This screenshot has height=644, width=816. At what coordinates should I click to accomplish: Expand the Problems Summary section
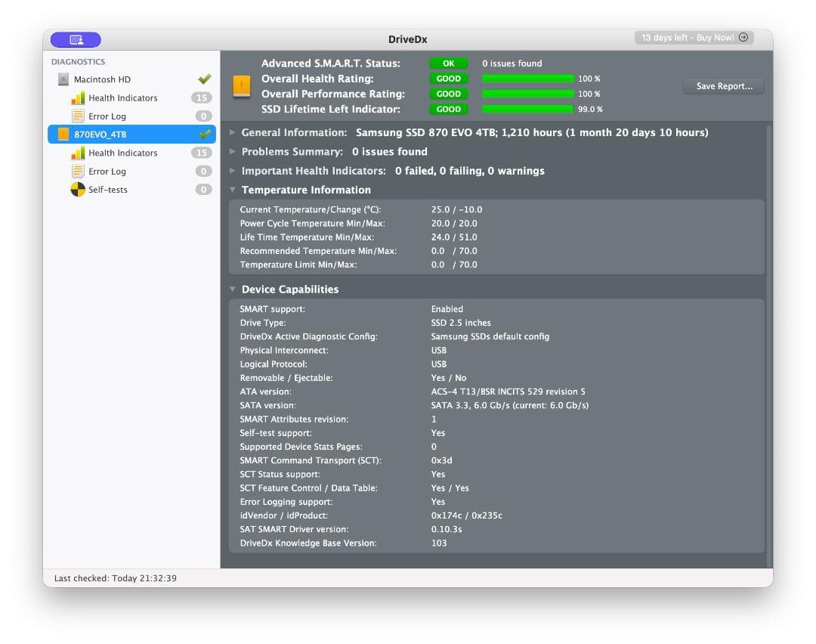tap(233, 152)
